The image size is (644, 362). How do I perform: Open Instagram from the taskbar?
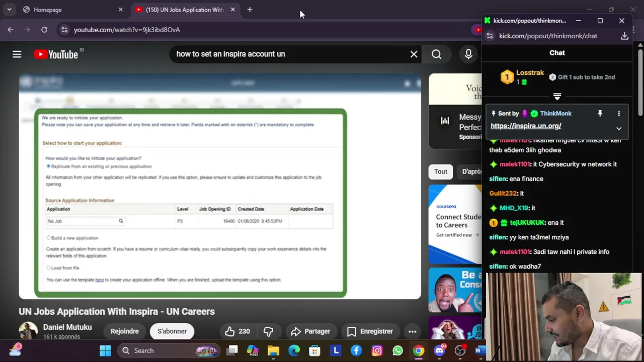tap(377, 350)
